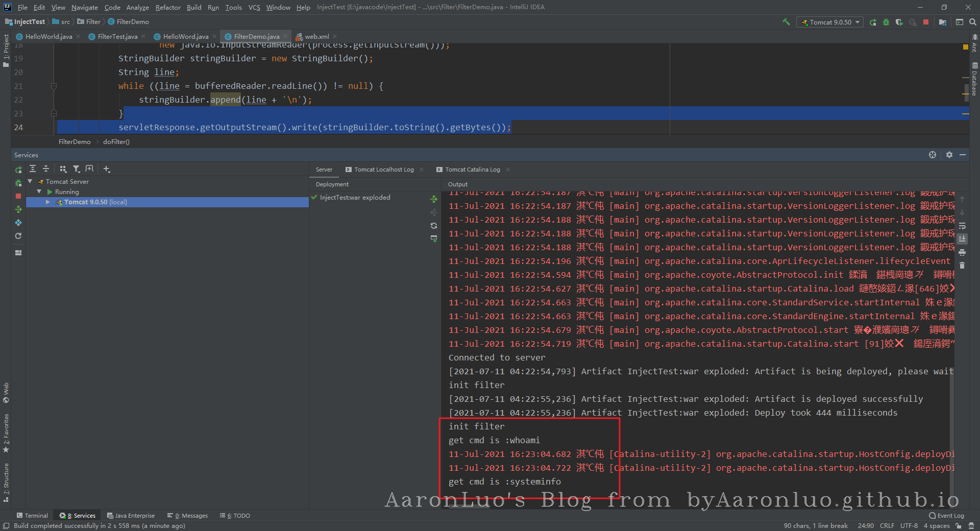Open the Event Log in status bar
This screenshot has height=531, width=980.
pyautogui.click(x=947, y=516)
